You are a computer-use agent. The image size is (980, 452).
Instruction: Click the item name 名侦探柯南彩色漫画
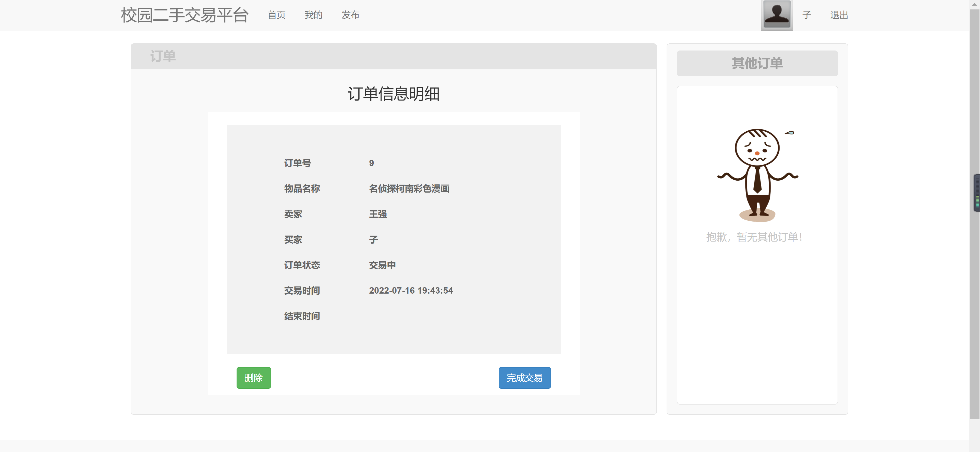409,189
